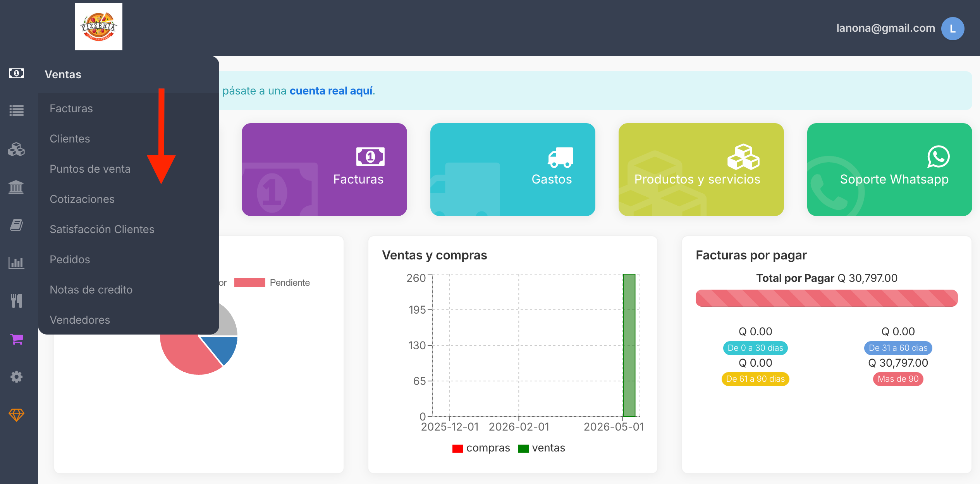The width and height of the screenshot is (980, 484).
Task: Open Notas de credito menu item
Action: coord(91,290)
